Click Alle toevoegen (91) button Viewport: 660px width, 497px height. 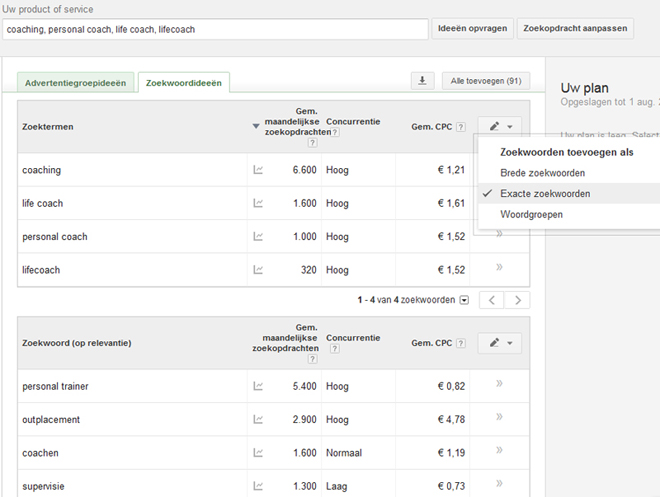[x=486, y=81]
